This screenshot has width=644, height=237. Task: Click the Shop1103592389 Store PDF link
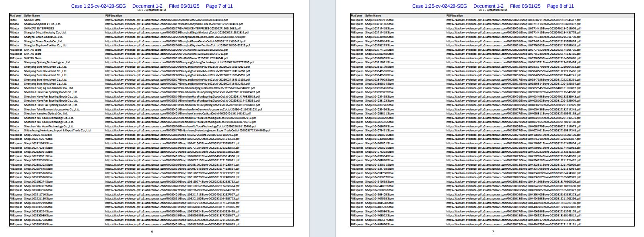(x=172, y=224)
